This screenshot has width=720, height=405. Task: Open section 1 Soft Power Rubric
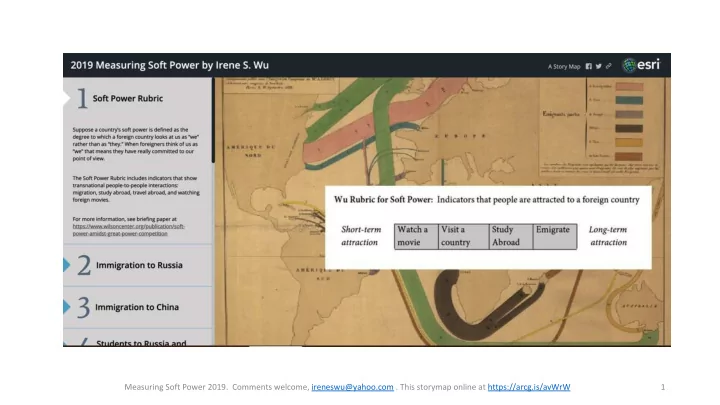click(x=128, y=98)
